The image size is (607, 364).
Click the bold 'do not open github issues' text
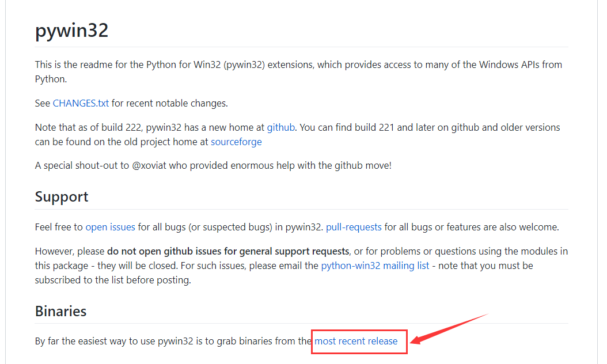pyautogui.click(x=228, y=251)
